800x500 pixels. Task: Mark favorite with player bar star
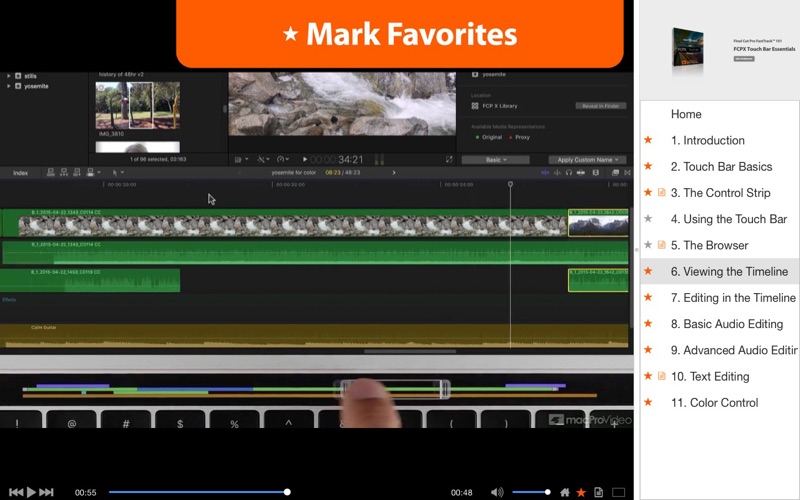[581, 492]
